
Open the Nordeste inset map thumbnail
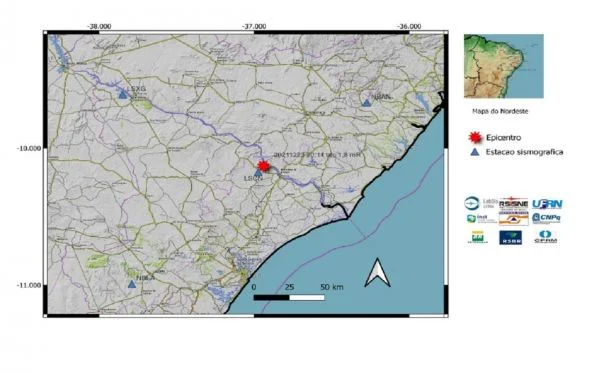tap(504, 66)
